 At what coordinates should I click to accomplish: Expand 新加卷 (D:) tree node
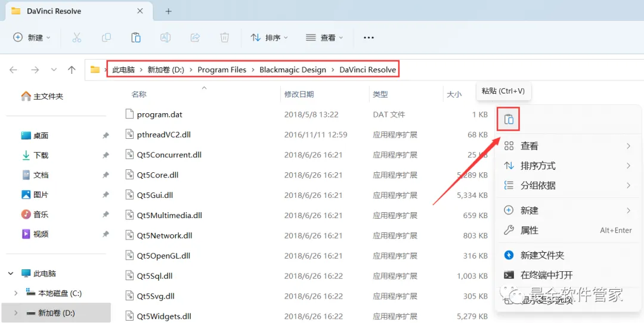16,313
